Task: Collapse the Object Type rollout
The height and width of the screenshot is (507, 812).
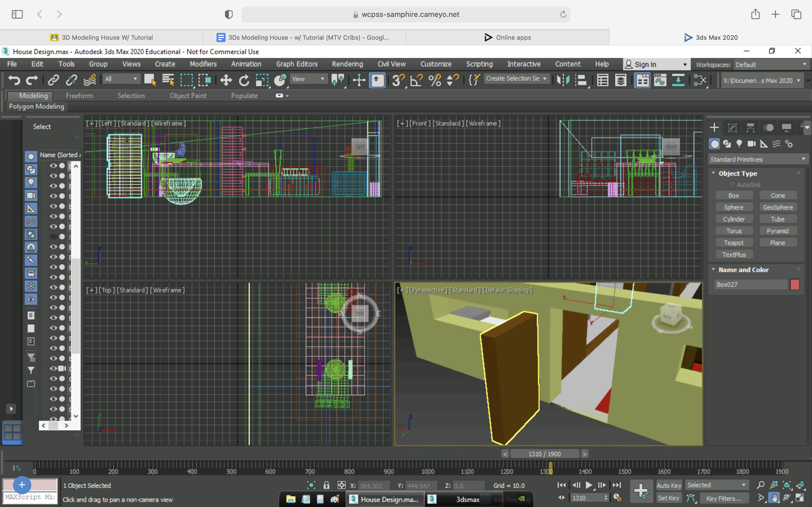Action: coord(713,173)
